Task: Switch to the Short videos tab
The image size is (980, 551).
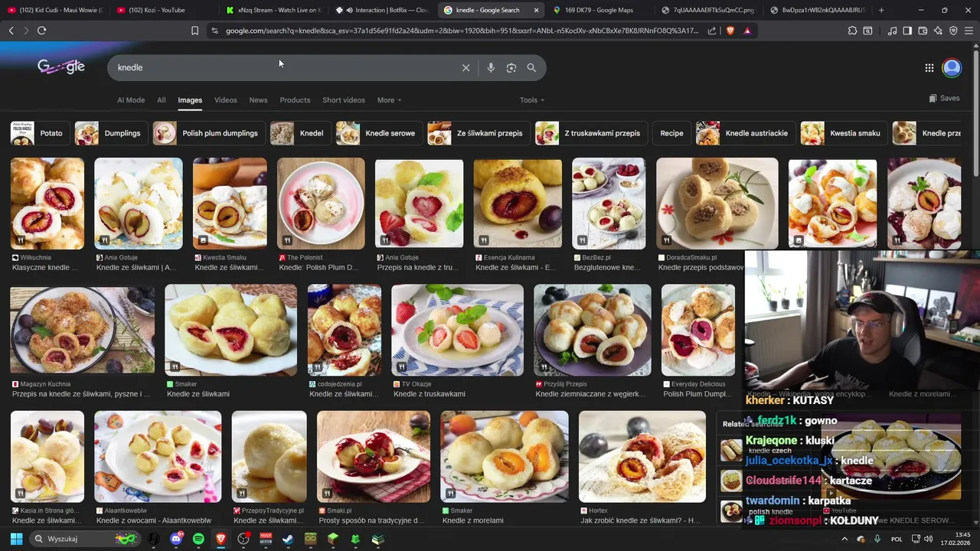Action: coord(343,100)
